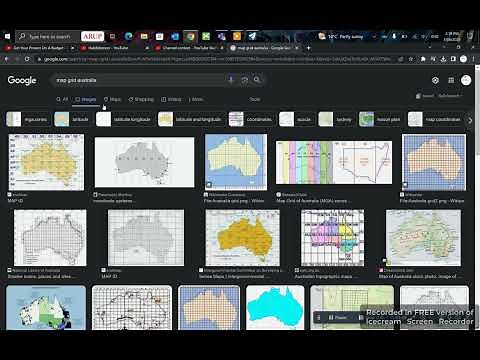Open Microsoft Edge from the taskbar

129,36
